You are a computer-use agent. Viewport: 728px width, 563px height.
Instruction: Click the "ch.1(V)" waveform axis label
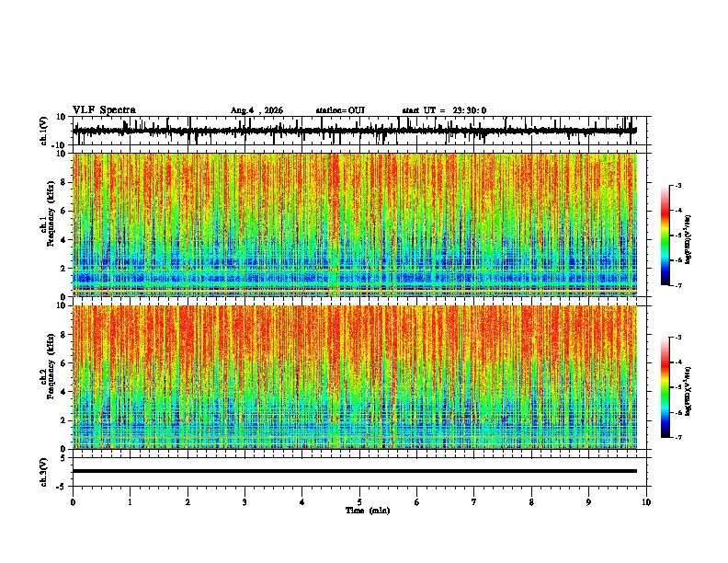44,131
